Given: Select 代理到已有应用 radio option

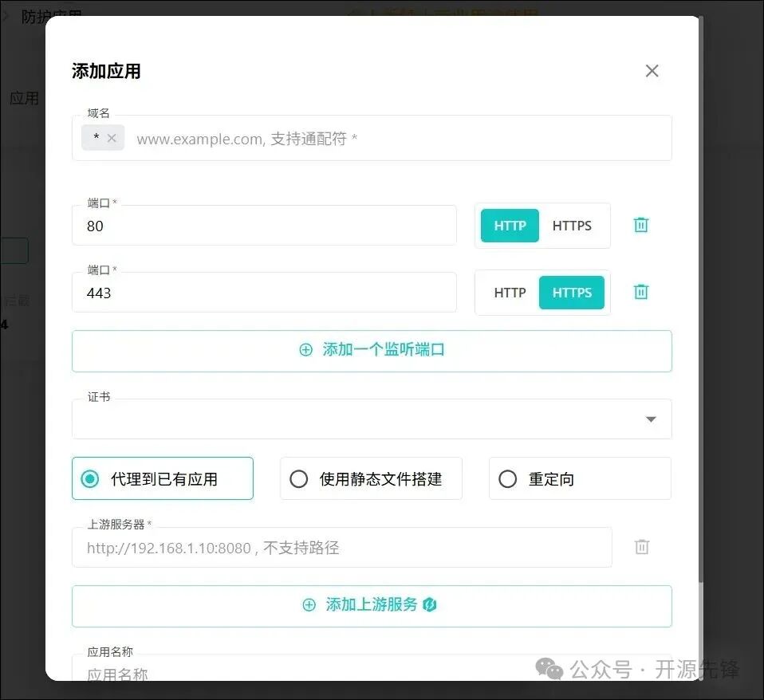Looking at the screenshot, I should point(90,479).
